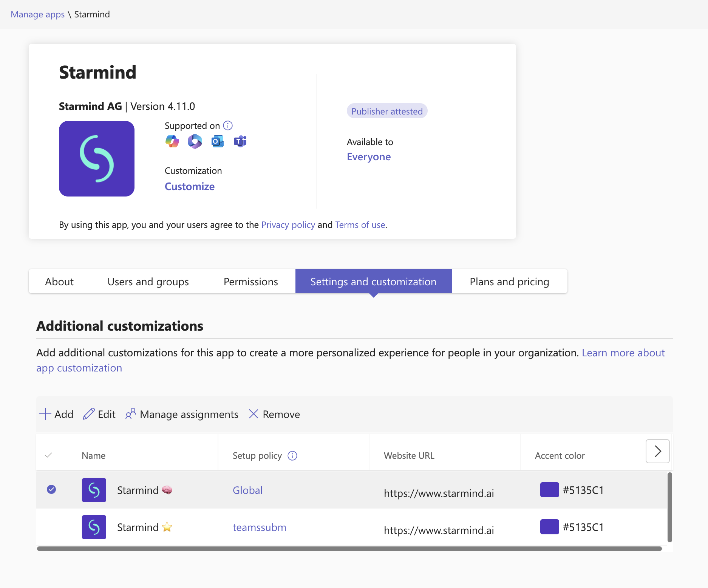Click the Outlook supported icon

tap(218, 141)
